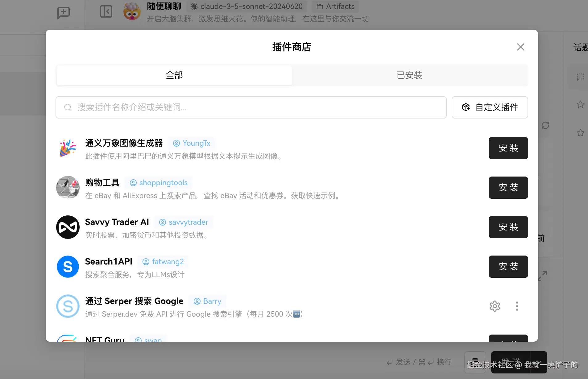
Task: Select the Search1API plugin name
Action: point(109,262)
